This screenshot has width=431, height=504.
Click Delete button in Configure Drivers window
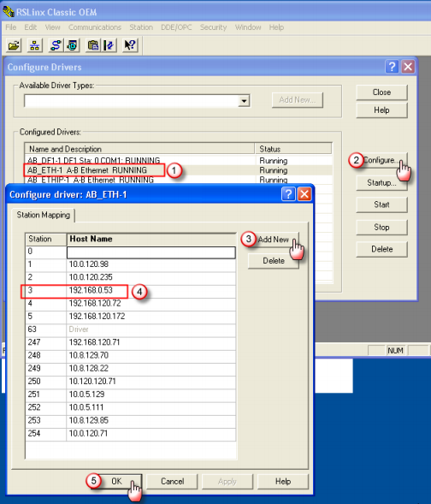click(x=382, y=249)
